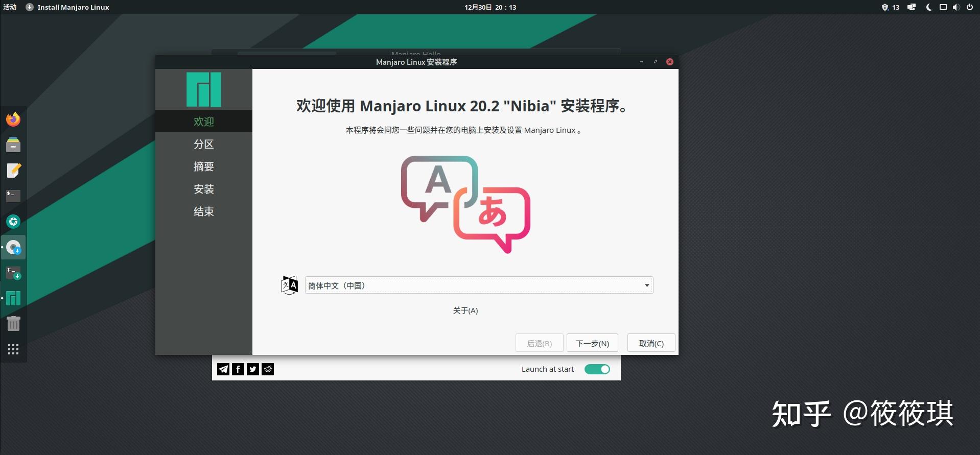Click the 后退(B) button

click(x=540, y=343)
